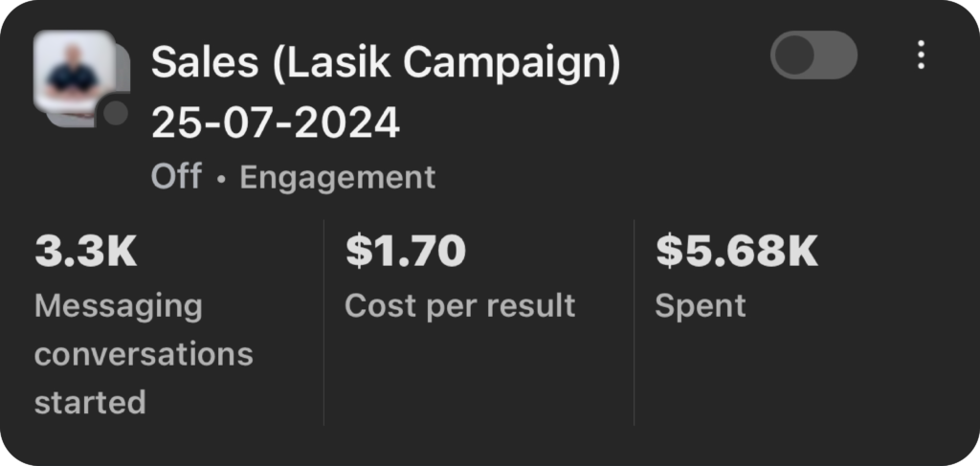Open the three-dot more options menu

coord(921,55)
